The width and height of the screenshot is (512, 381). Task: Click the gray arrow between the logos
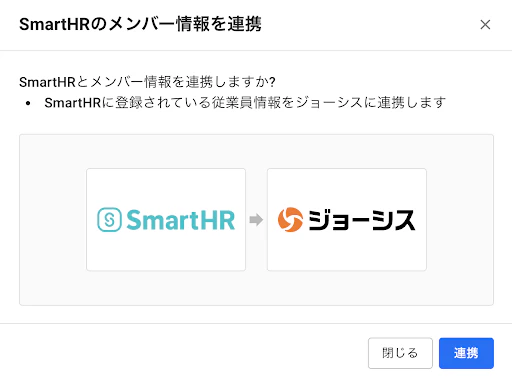[256, 220]
